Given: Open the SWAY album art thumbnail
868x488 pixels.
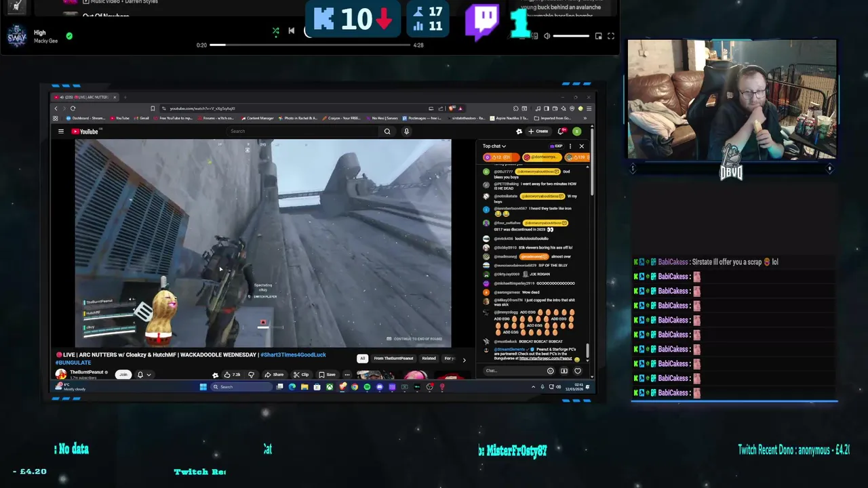Looking at the screenshot, I should (x=17, y=36).
